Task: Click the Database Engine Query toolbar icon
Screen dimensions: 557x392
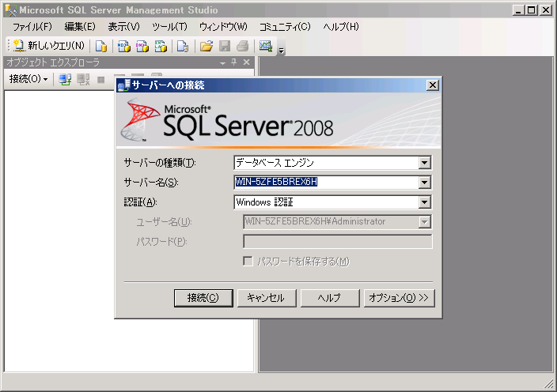Action: point(101,46)
